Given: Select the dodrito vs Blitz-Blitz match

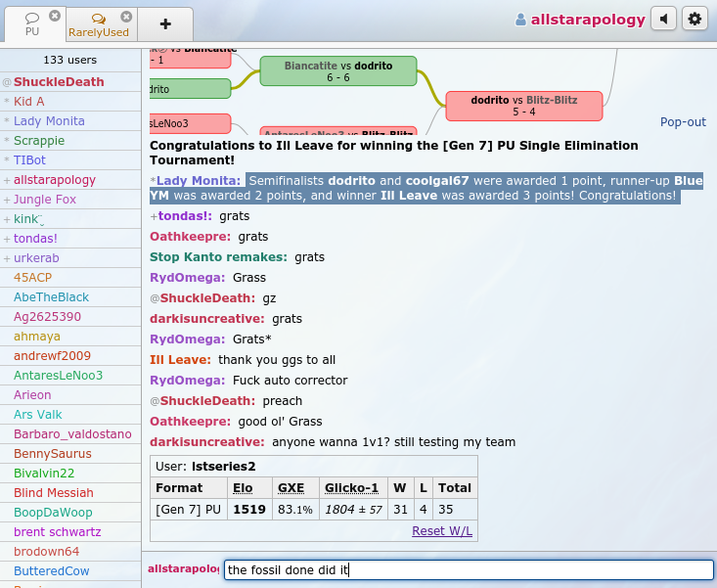Looking at the screenshot, I should point(523,106).
